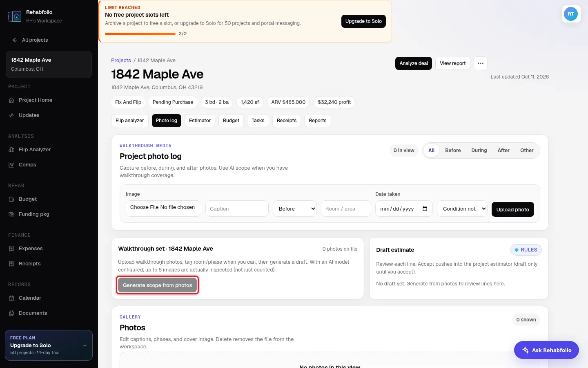Open the Condition not dropdown
Viewport: 588px width, 368px height.
462,209
